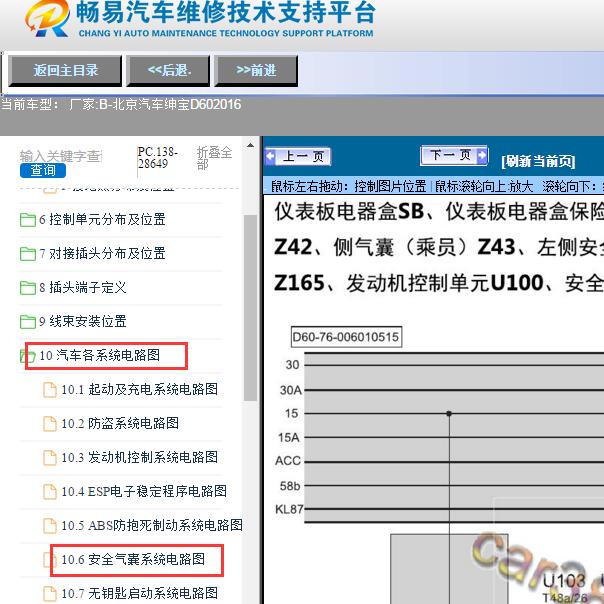Click diagram code D60-76-006010515 label
The height and width of the screenshot is (604, 604).
(346, 337)
